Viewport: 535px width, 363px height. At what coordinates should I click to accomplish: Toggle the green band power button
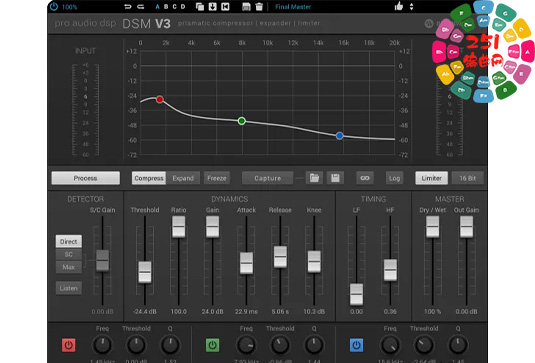pos(212,345)
